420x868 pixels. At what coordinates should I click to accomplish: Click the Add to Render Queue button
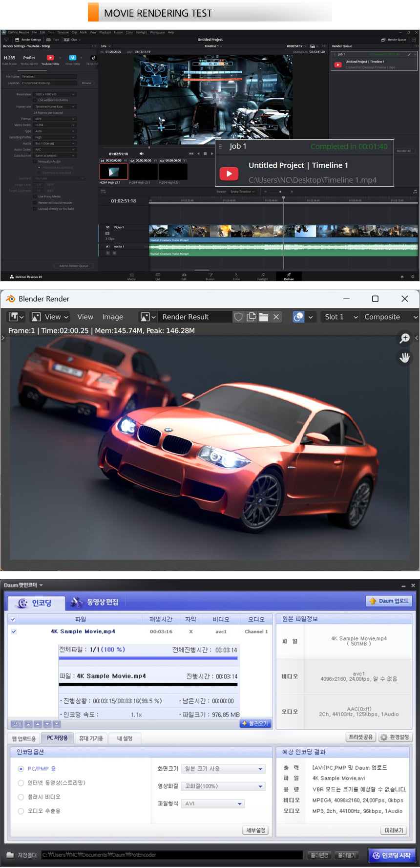[74, 266]
